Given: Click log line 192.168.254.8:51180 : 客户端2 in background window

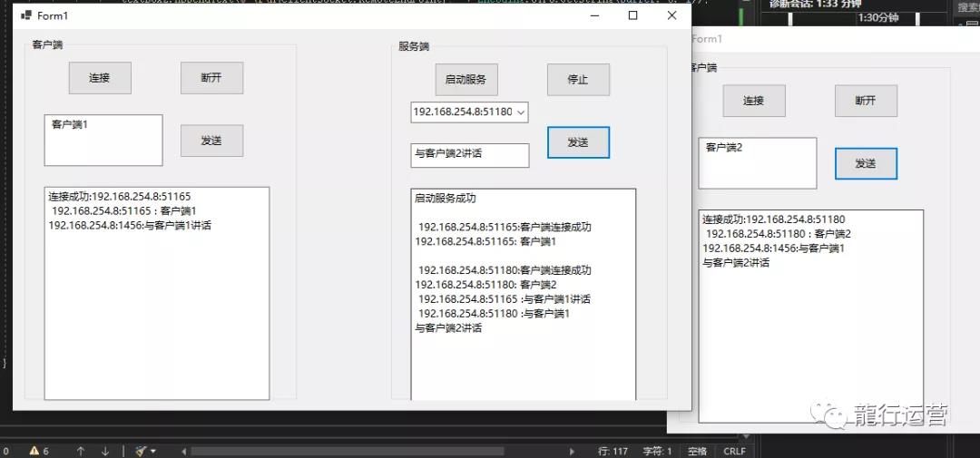Looking at the screenshot, I should [x=779, y=234].
